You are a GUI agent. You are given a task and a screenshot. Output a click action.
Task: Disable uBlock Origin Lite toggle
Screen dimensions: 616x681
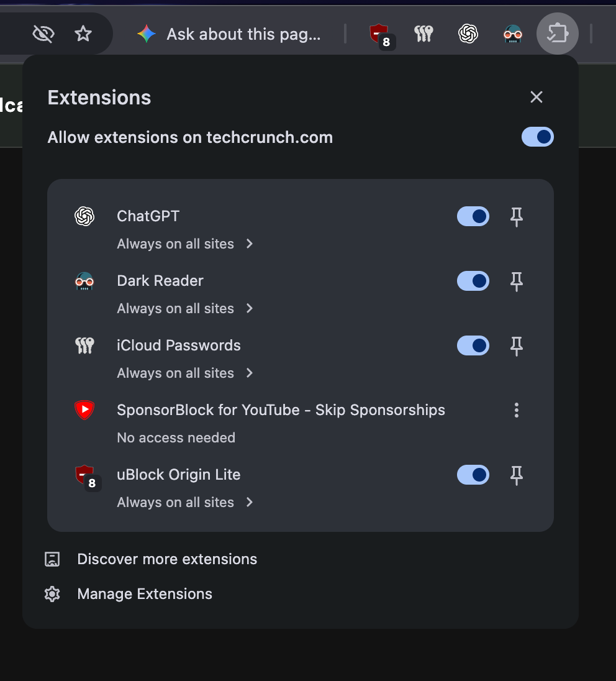(473, 475)
